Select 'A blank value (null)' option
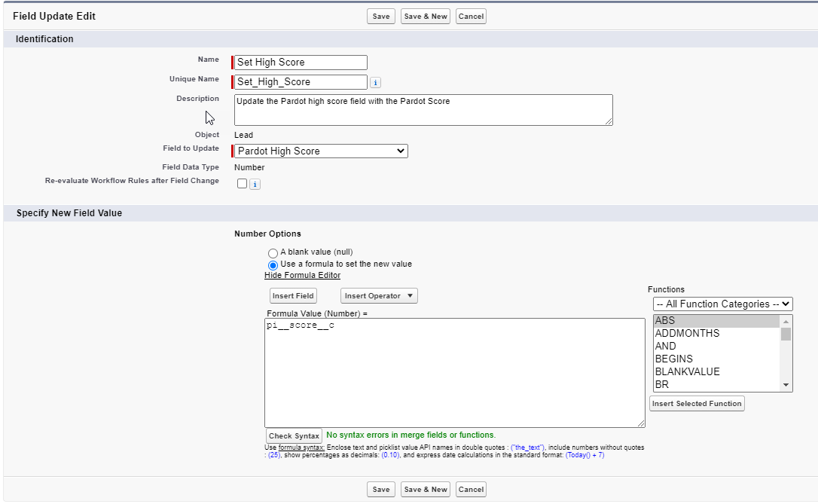 point(273,252)
